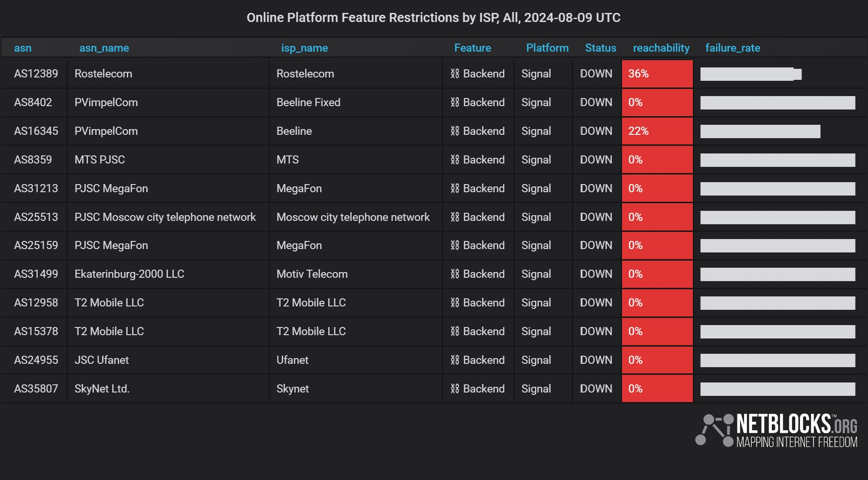Click the Skynet isp_name cell
The image size is (868, 480).
tap(356, 389)
